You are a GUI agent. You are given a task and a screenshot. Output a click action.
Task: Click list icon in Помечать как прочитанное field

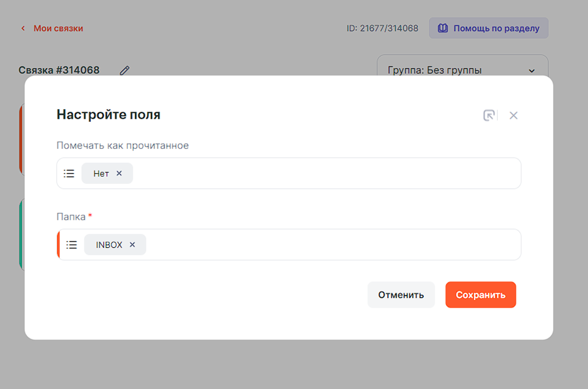pos(69,173)
